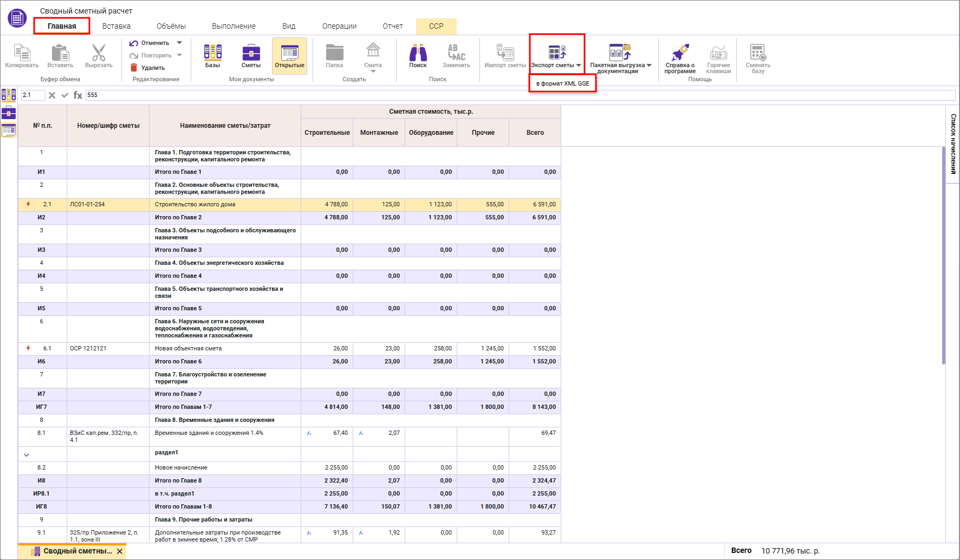
Task: Click the vertical scrollbar of table
Action: (943, 255)
